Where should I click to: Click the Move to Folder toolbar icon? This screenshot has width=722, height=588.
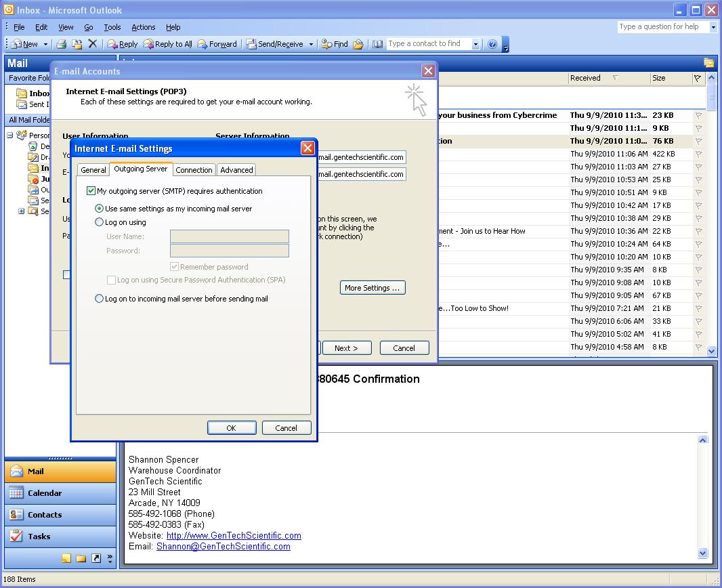click(x=77, y=44)
